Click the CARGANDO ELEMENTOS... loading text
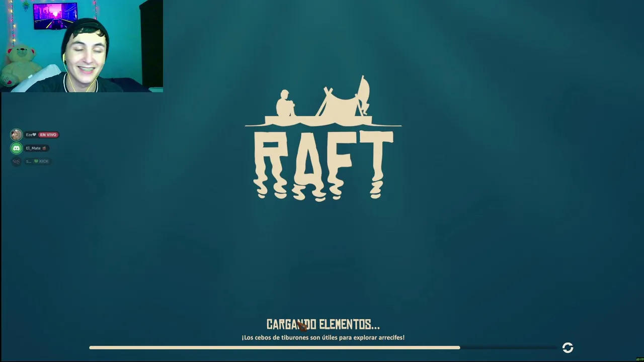 click(323, 324)
